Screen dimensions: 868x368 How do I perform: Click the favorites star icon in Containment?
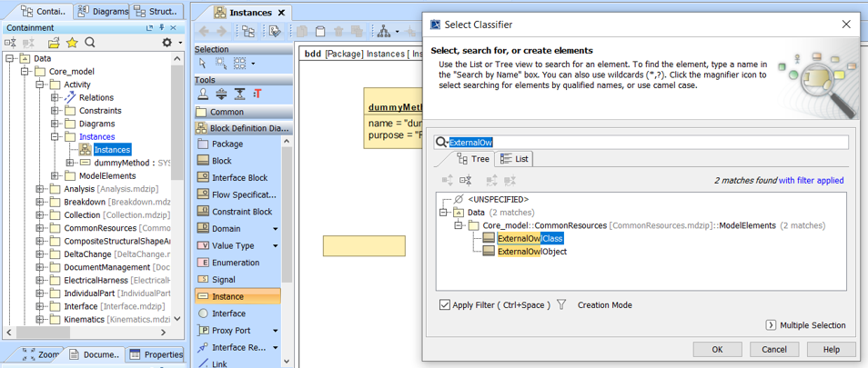coord(72,43)
